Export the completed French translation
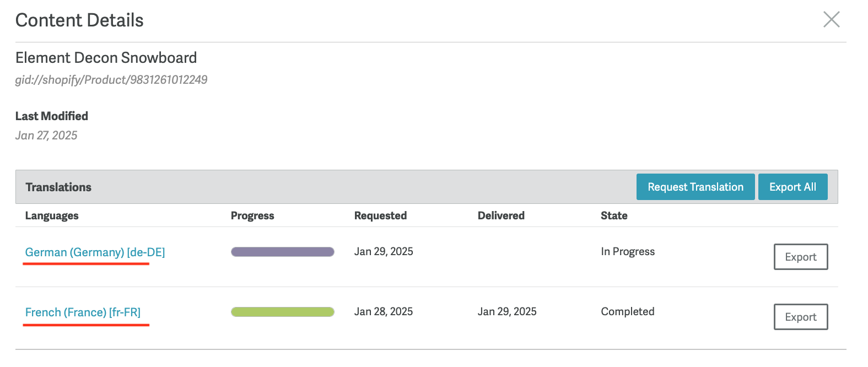The height and width of the screenshot is (367, 868). [801, 317]
